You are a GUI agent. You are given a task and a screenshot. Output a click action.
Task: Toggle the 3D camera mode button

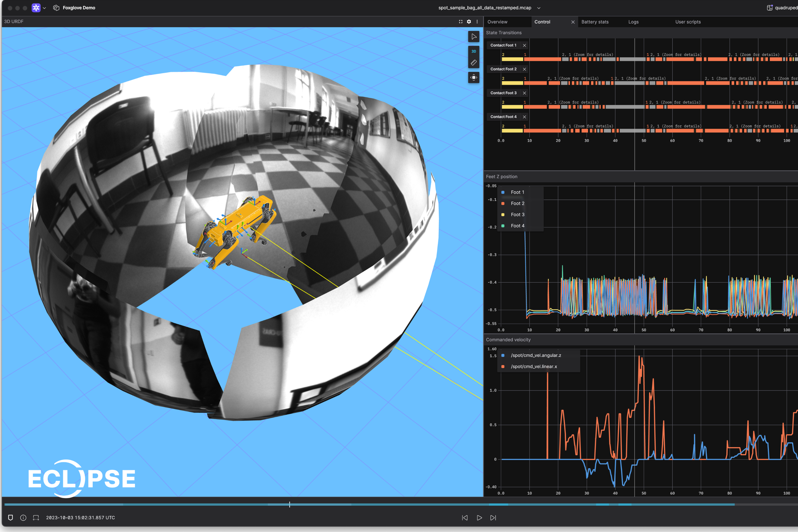(474, 51)
